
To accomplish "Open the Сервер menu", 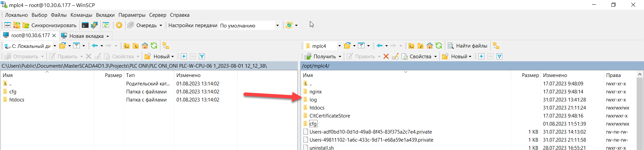I will point(158,15).
